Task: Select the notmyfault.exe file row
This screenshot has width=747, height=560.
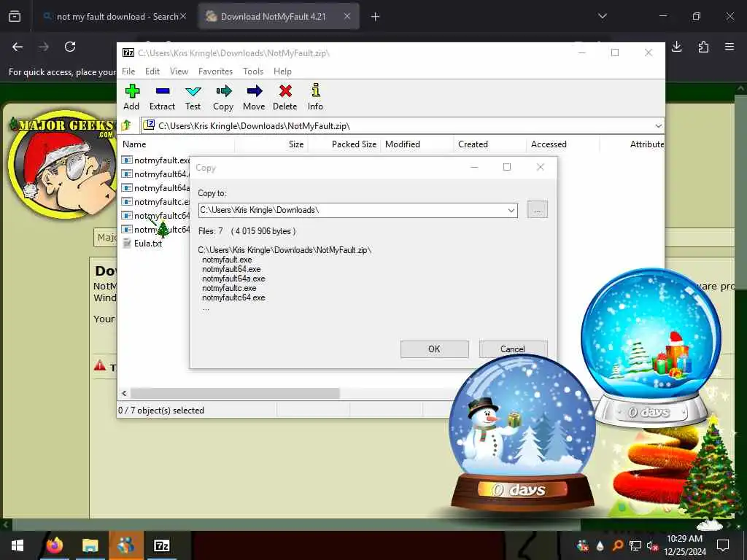Action: 155,160
